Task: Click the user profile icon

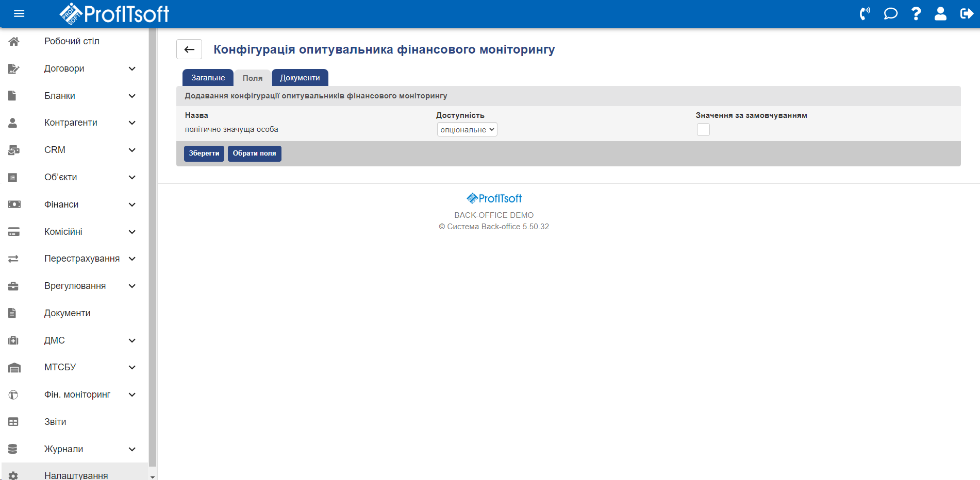Action: point(940,13)
